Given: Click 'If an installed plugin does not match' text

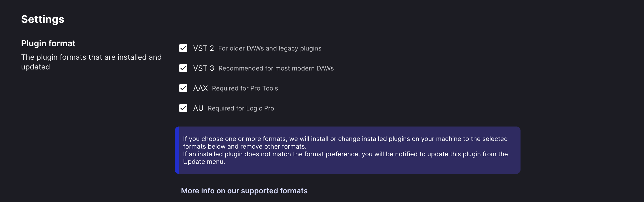Looking at the screenshot, I should tap(345, 158).
